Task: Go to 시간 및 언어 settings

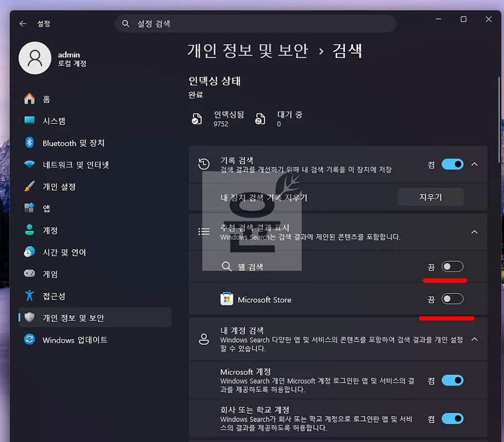Action: point(95,252)
